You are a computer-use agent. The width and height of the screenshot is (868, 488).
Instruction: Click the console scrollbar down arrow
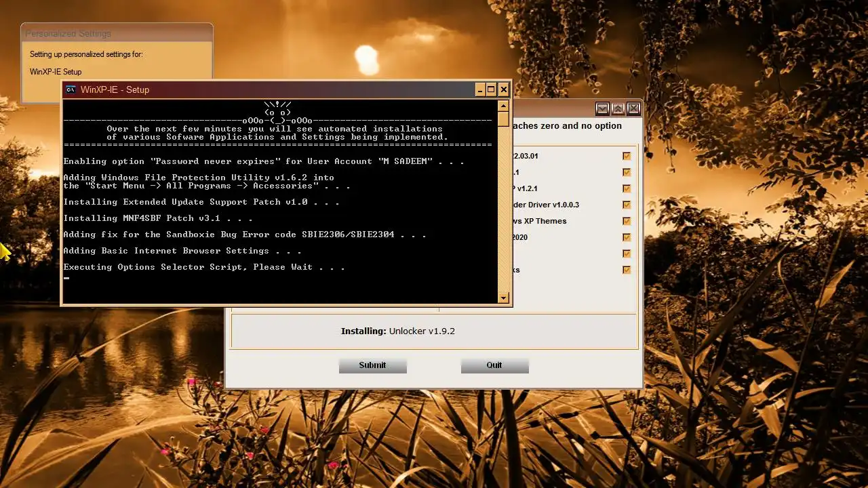(503, 298)
